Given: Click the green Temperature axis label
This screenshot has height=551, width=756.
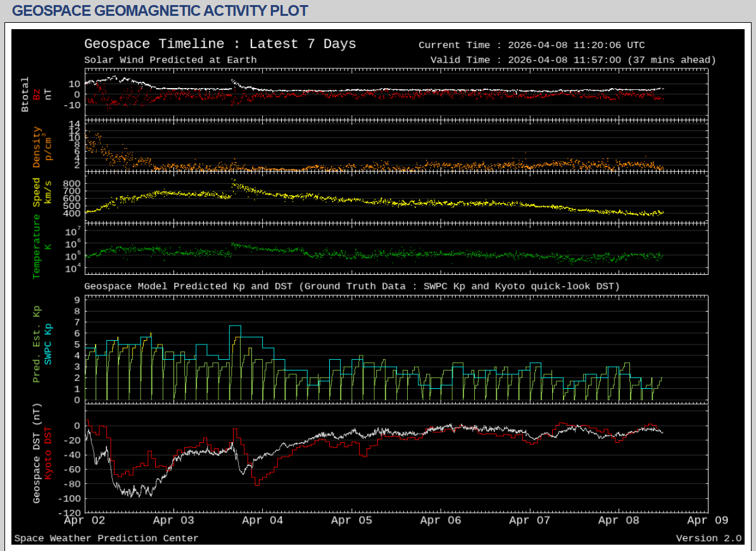Looking at the screenshot, I should (37, 246).
